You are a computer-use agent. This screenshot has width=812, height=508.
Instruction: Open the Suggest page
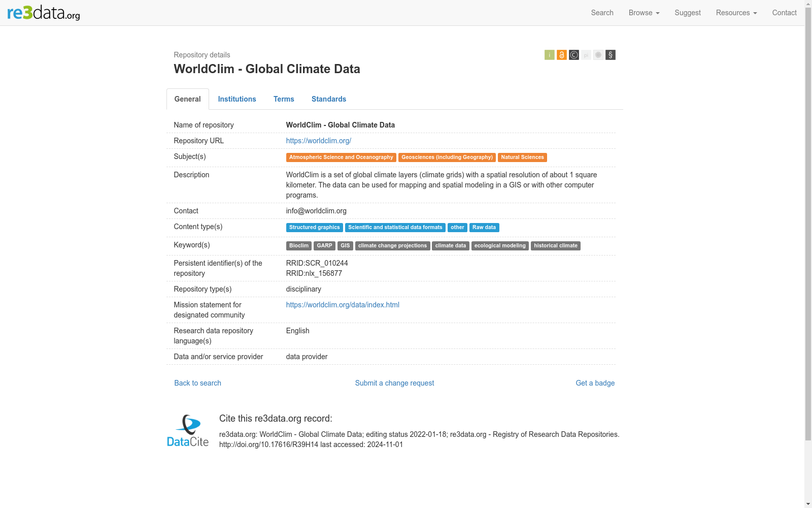pyautogui.click(x=687, y=13)
